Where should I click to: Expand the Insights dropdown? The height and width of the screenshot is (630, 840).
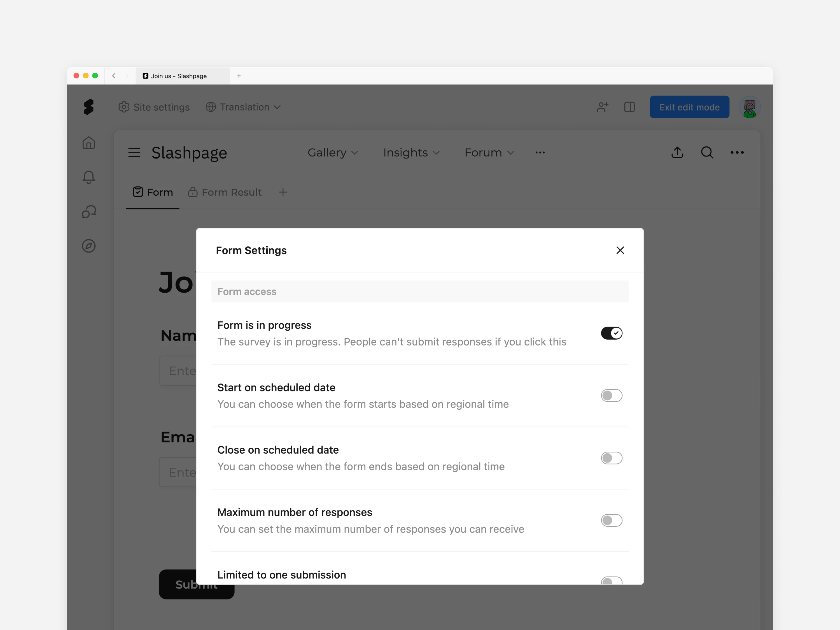[x=411, y=153]
